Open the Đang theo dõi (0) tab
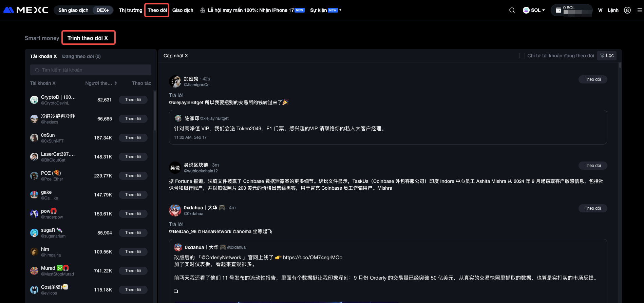This screenshot has height=303, width=644. [x=81, y=56]
